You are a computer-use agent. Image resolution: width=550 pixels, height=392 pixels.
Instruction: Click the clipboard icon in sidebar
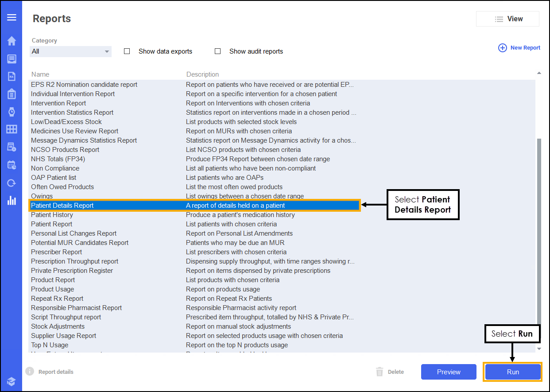[x=12, y=94]
